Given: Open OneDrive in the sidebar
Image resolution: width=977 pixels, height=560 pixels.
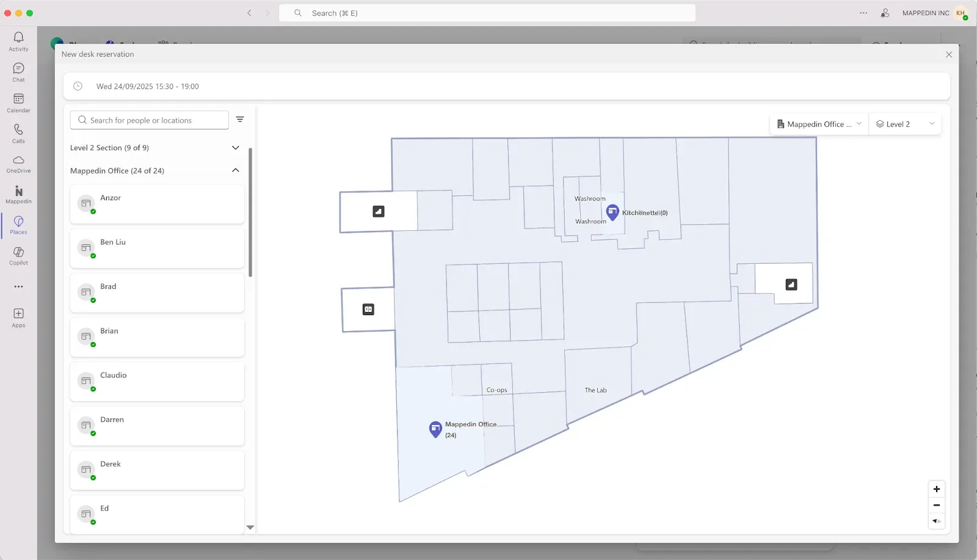Looking at the screenshot, I should (18, 164).
